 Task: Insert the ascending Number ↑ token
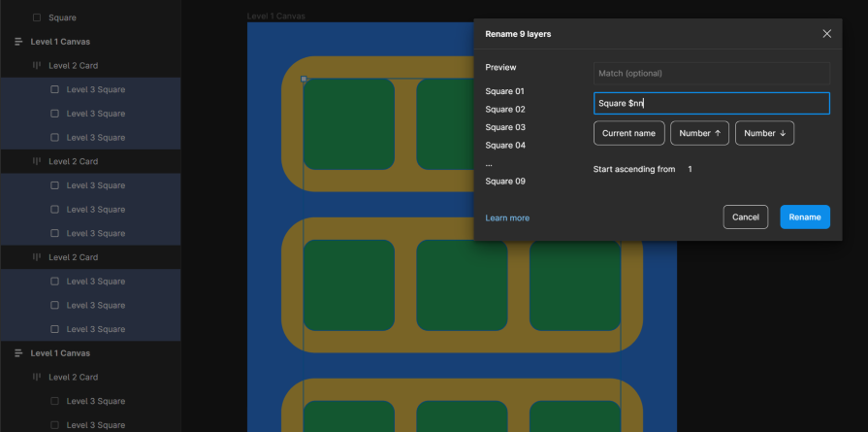[699, 133]
